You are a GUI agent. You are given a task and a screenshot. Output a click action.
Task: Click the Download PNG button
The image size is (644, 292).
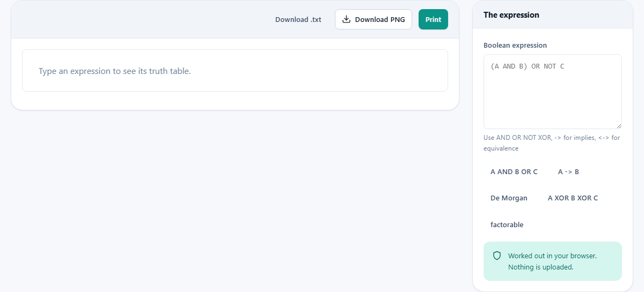[x=374, y=19]
